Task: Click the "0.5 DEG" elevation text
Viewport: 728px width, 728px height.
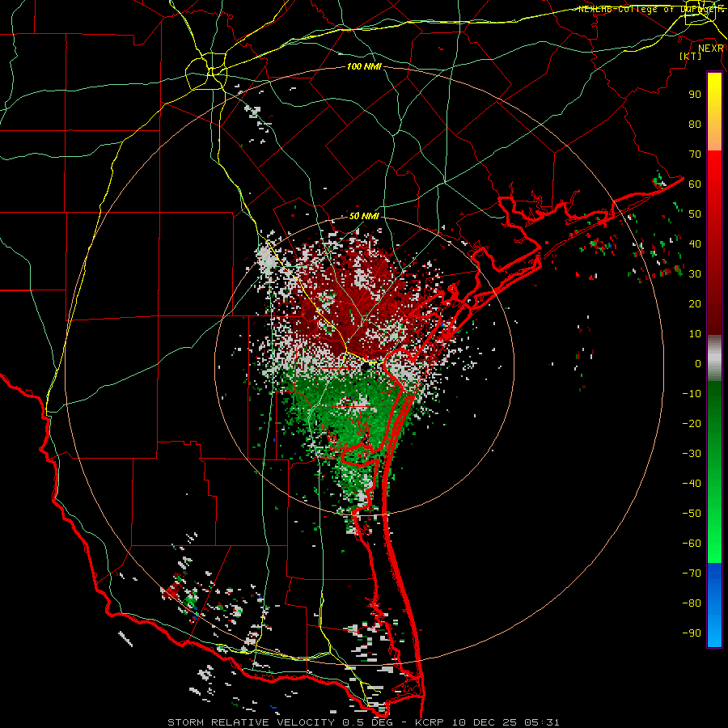Action: [367, 722]
